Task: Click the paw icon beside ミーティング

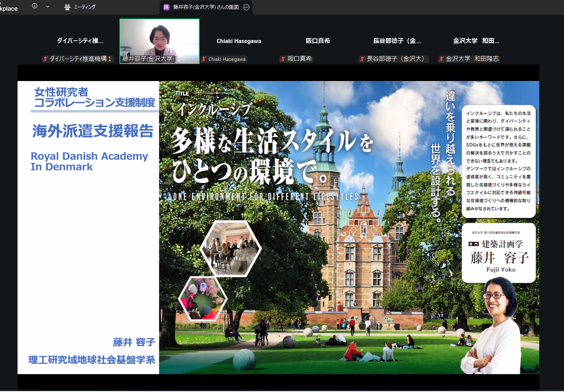Action: point(67,7)
